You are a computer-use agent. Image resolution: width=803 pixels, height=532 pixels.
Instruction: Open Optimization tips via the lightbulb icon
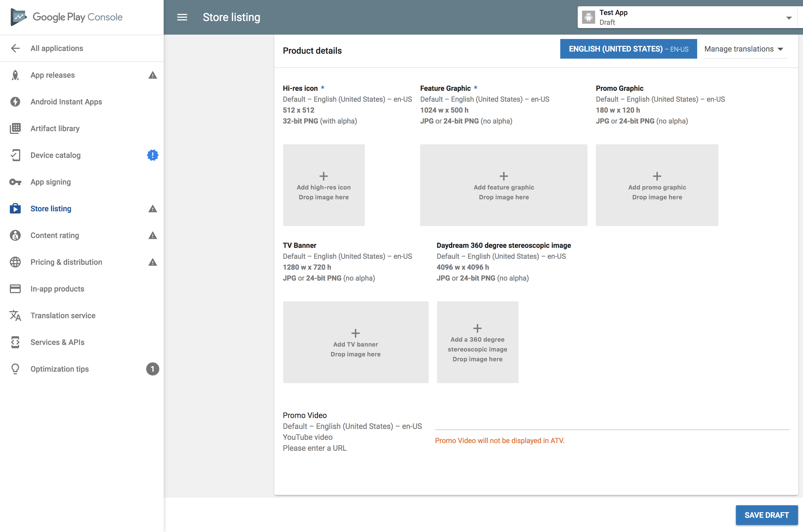click(x=15, y=369)
